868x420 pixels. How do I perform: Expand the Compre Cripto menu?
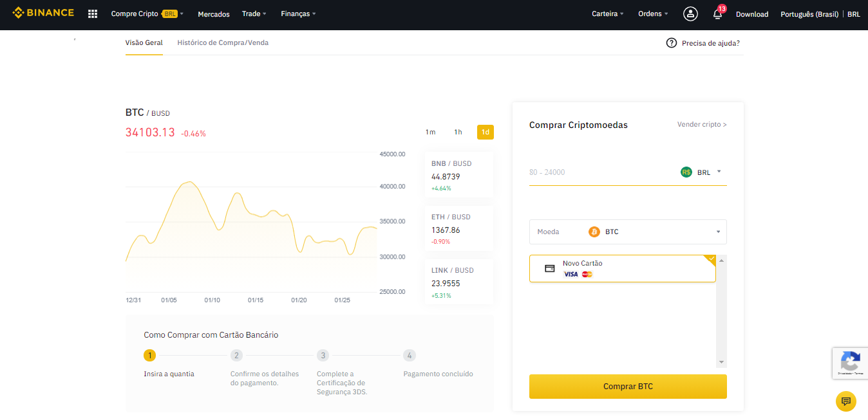click(147, 14)
